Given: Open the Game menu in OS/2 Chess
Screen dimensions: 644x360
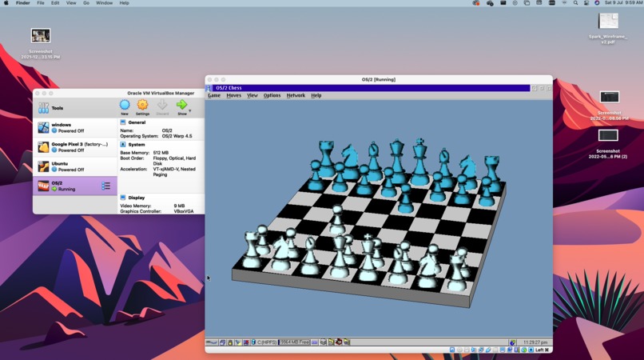Looking at the screenshot, I should pos(214,95).
